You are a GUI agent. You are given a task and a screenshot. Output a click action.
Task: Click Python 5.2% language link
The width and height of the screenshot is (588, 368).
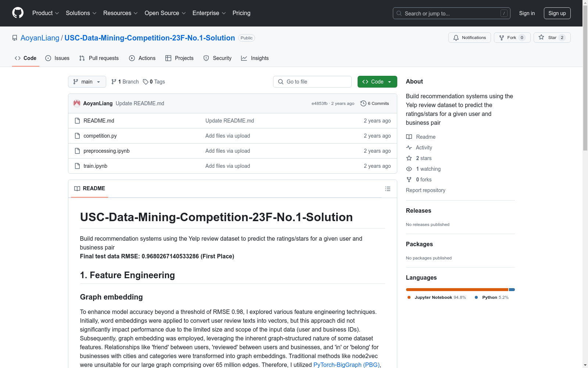(x=492, y=297)
